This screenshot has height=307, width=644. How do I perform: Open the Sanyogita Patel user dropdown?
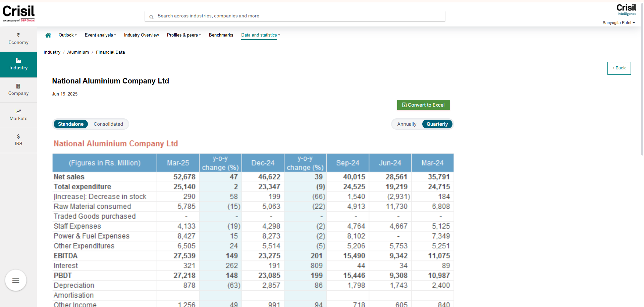coord(619,23)
